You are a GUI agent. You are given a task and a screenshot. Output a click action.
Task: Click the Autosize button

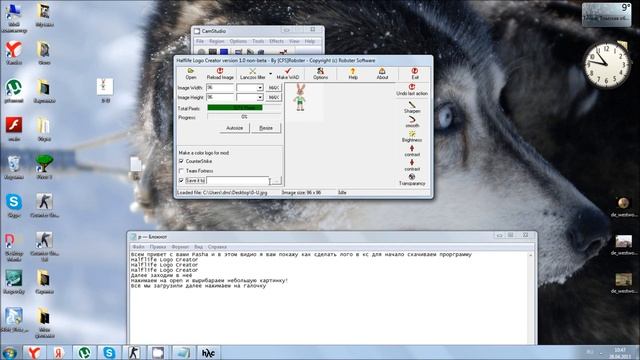pos(235,128)
